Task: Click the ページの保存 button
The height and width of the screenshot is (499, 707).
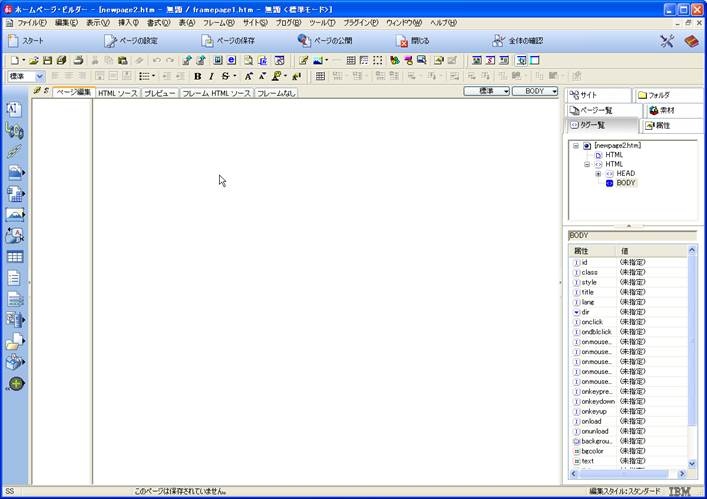Action: [x=229, y=41]
